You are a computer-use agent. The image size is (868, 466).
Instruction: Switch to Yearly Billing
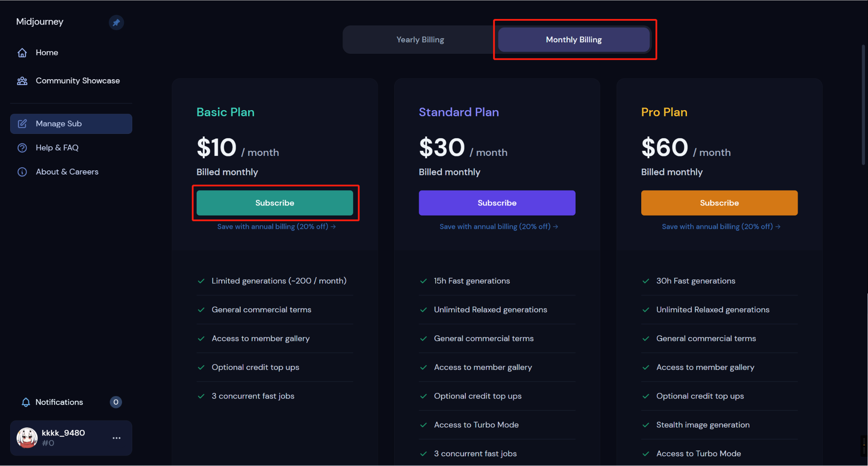[x=420, y=39]
